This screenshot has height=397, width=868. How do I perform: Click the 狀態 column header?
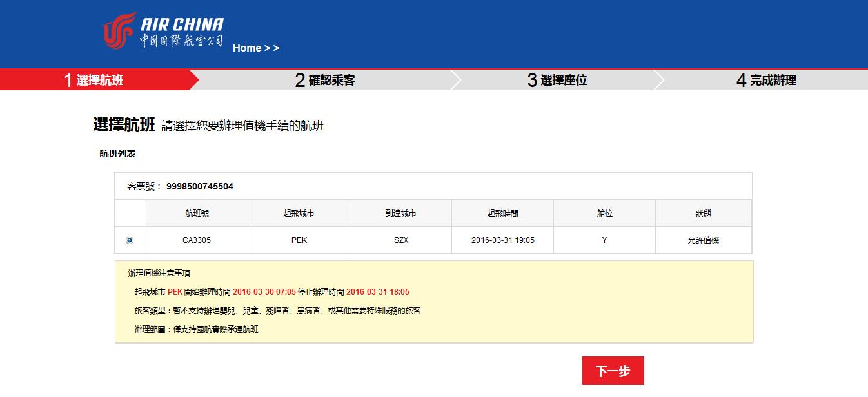click(x=703, y=213)
